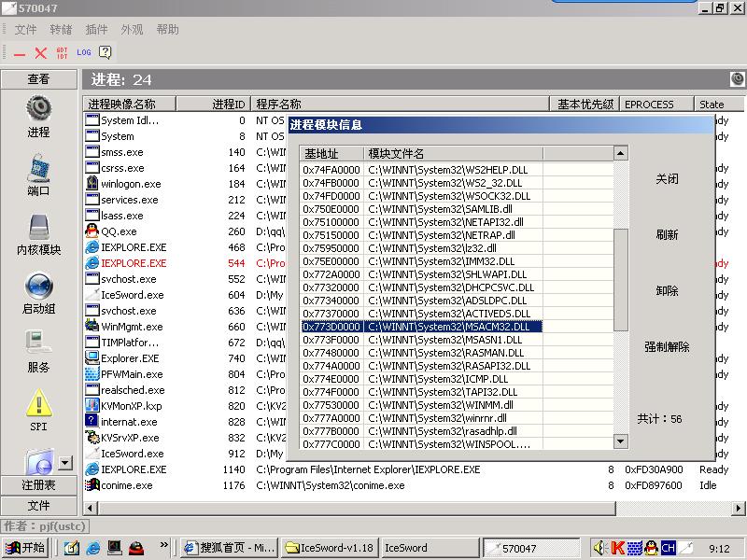The width and height of the screenshot is (747, 560).
Task: Click the 开始 Start button
Action: [x=27, y=548]
